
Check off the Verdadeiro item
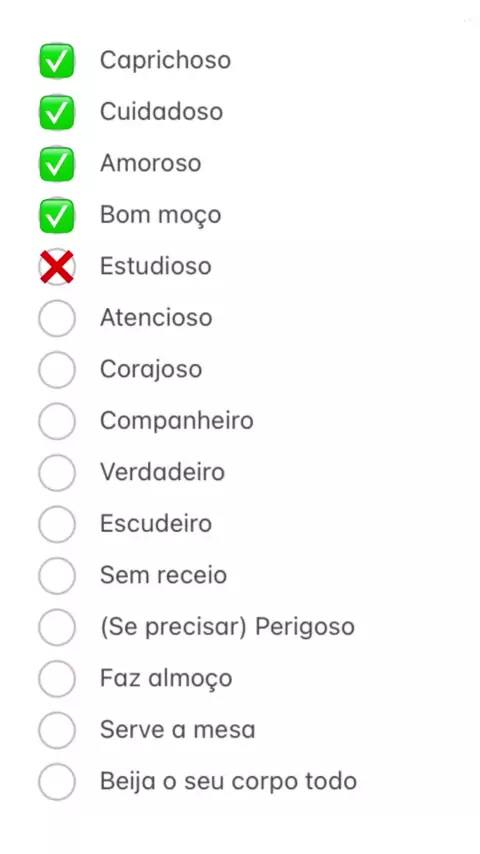57,473
